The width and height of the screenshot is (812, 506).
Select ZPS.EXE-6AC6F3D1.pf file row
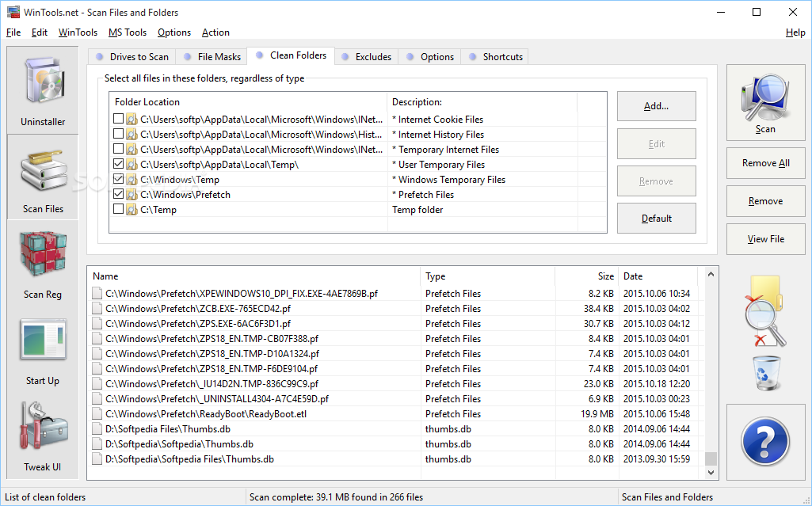(396, 323)
